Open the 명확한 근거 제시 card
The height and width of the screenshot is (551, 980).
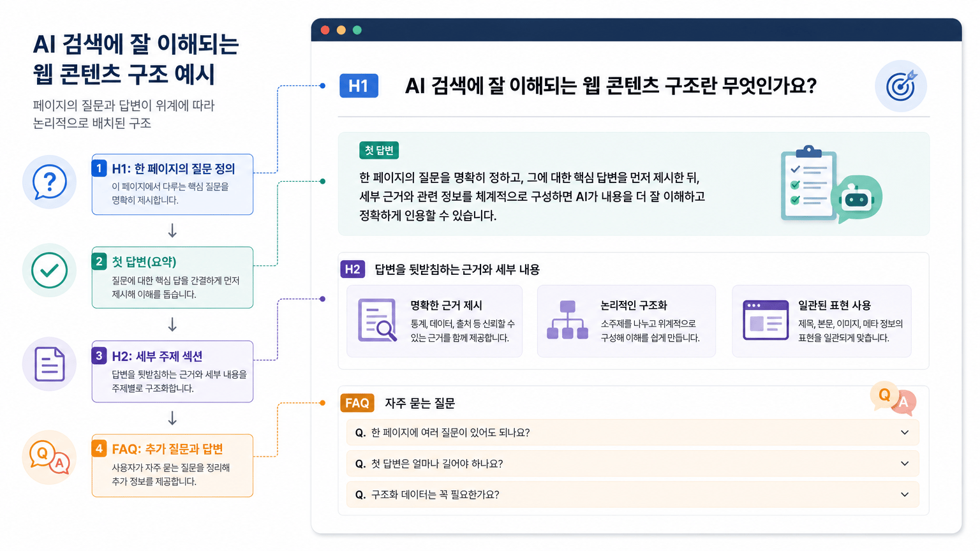(434, 321)
